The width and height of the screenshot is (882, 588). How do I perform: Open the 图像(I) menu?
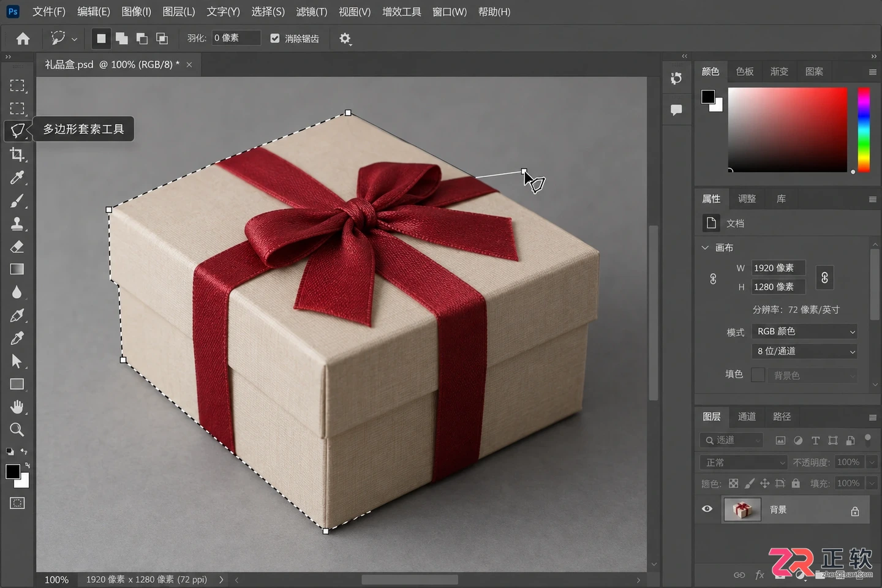[137, 12]
